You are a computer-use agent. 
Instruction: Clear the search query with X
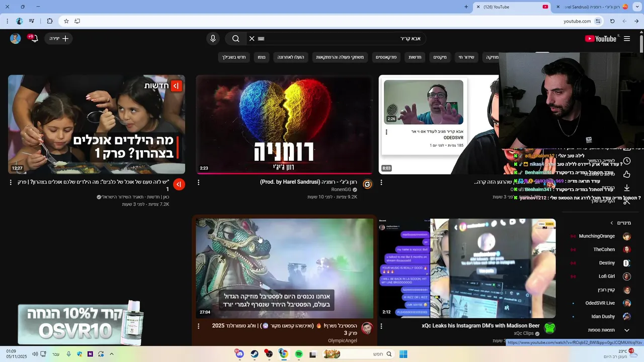[252, 39]
